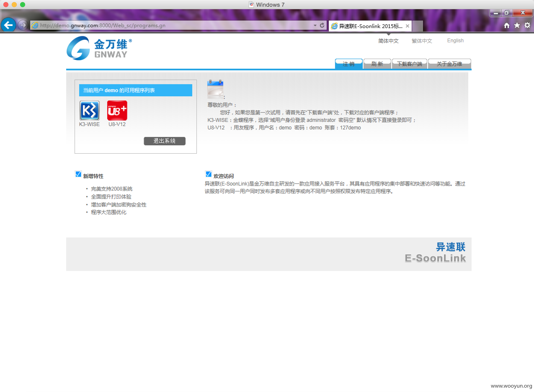
Task: Click the K3-WISE label text
Action: [89, 124]
